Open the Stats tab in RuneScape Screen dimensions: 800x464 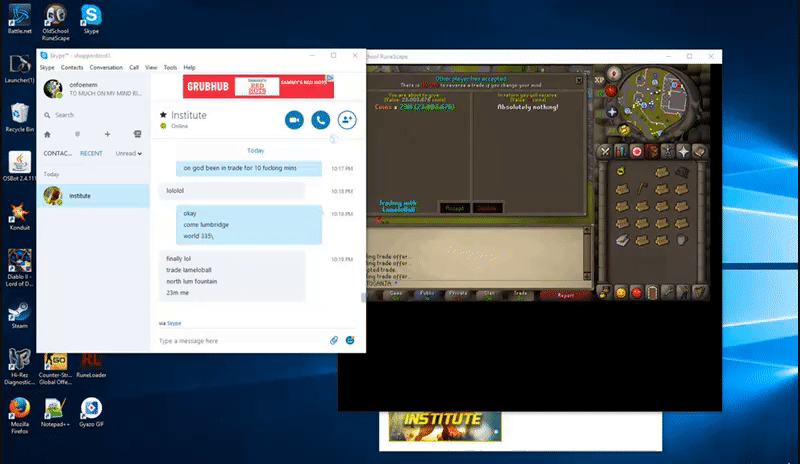click(x=621, y=151)
